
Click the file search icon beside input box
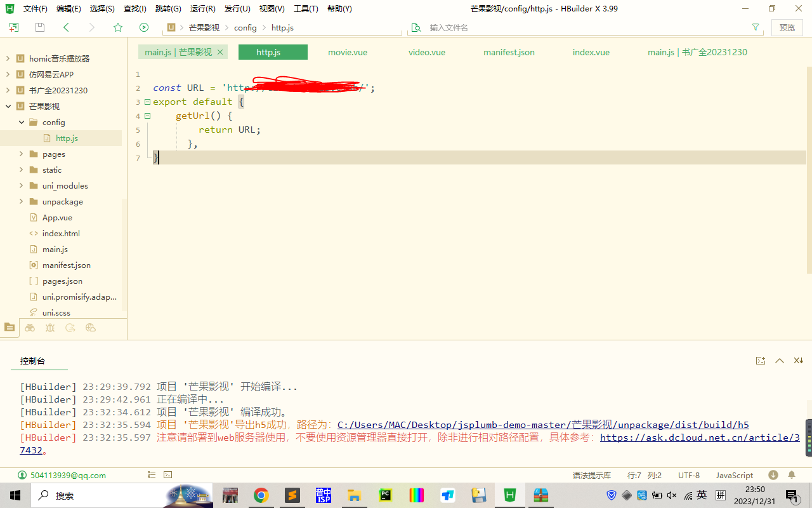coord(416,27)
